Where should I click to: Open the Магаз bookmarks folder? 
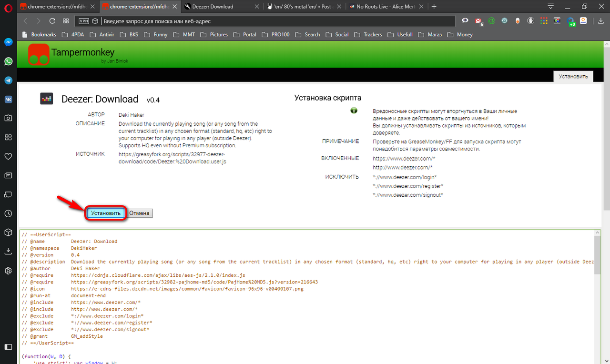[429, 34]
